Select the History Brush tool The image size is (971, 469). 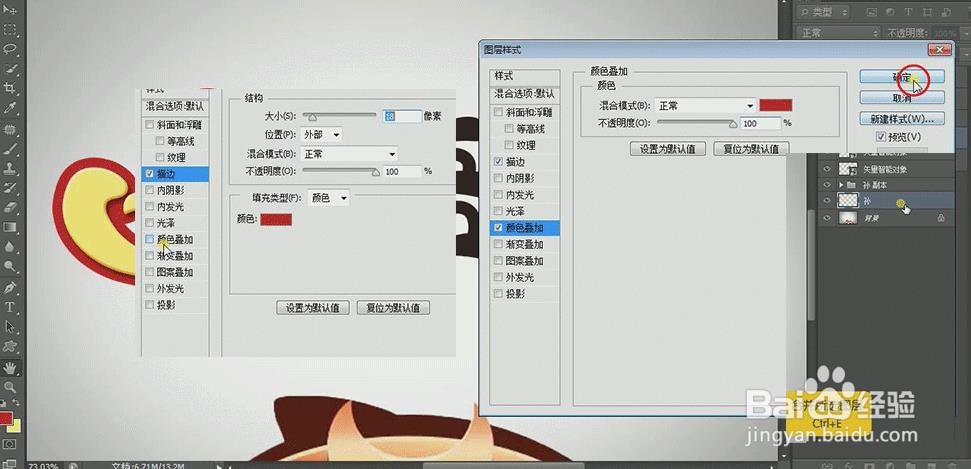10,188
